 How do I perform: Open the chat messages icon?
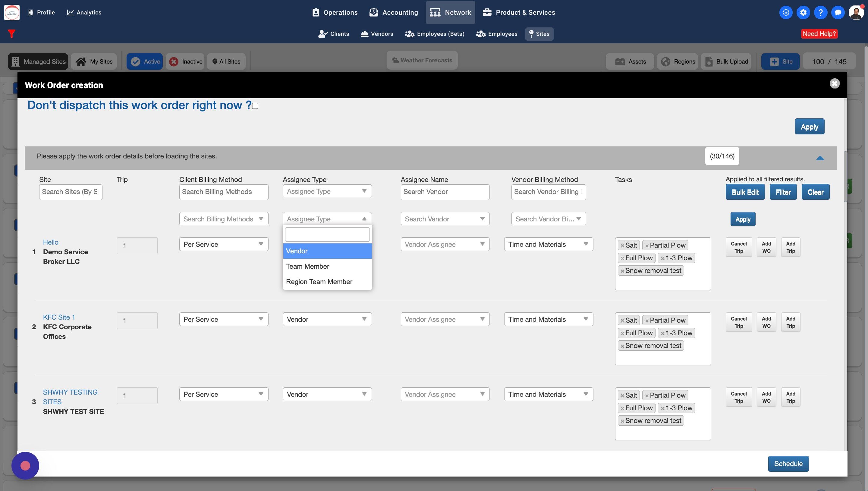838,12
